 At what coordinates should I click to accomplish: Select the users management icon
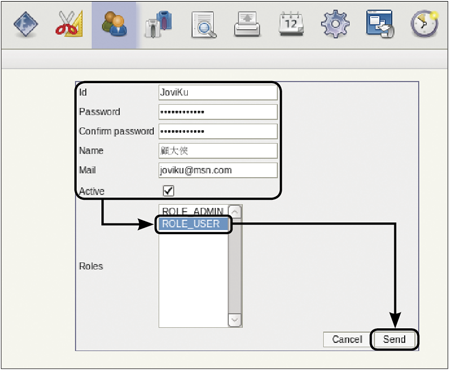pyautogui.click(x=114, y=24)
